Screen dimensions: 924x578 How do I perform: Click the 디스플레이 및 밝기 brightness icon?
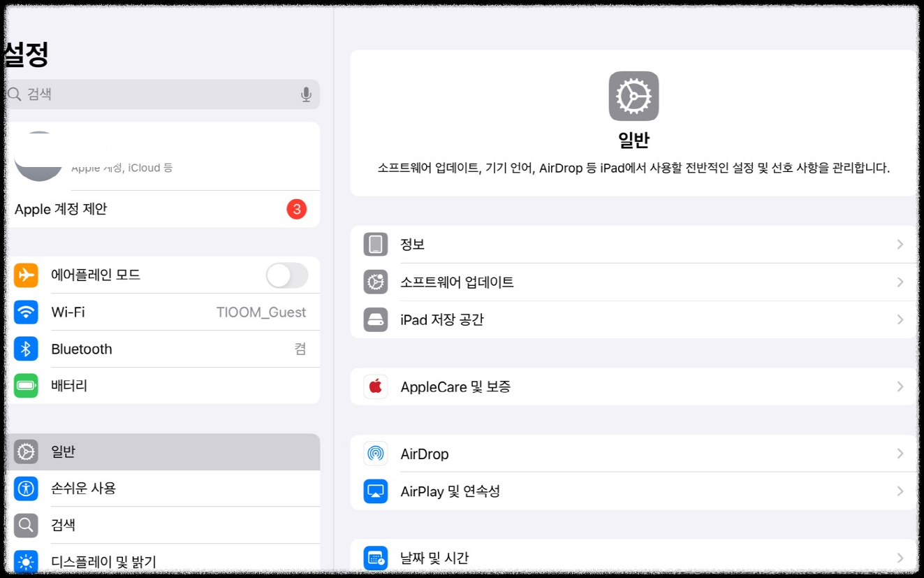click(x=26, y=561)
